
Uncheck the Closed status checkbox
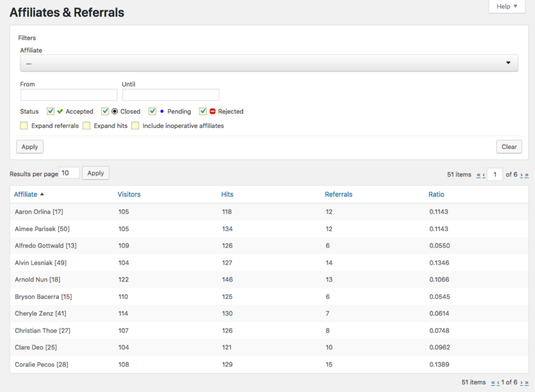click(x=105, y=111)
